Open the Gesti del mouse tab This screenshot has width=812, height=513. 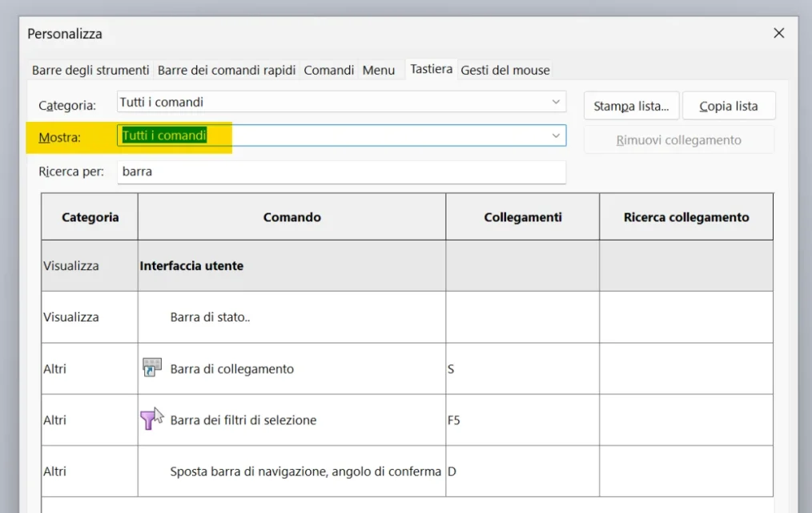pyautogui.click(x=505, y=70)
